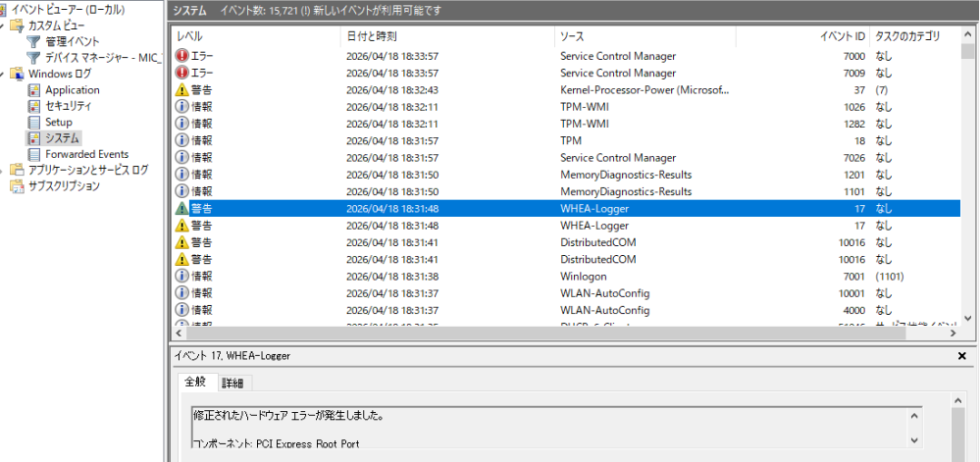
Task: Click info icon of event 1201 row
Action: [181, 174]
